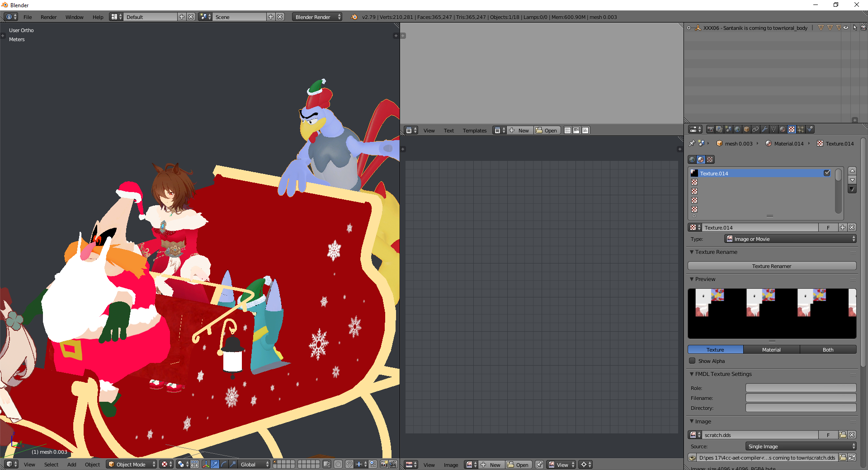
Task: Open the Add menu in 3D view
Action: [71, 464]
